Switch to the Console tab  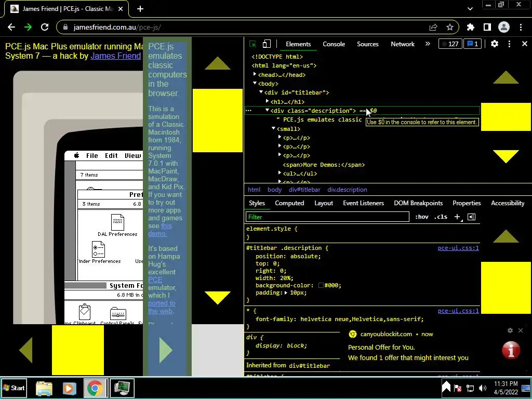(334, 44)
